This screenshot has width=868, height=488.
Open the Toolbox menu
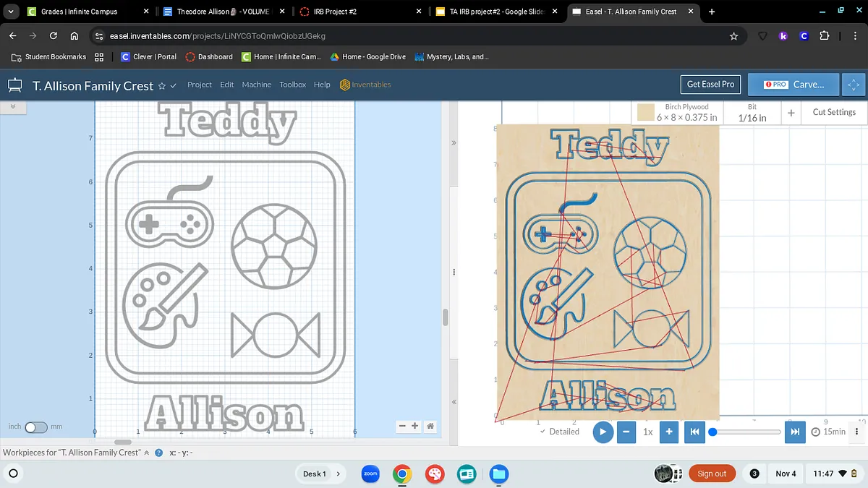(x=292, y=85)
